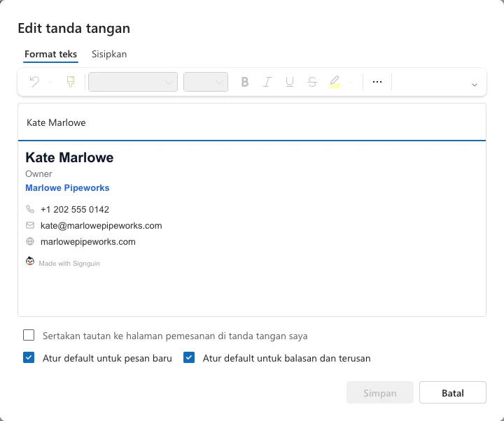Click the signature name field Kate Marlowe
This screenshot has height=421, width=504.
[252, 122]
